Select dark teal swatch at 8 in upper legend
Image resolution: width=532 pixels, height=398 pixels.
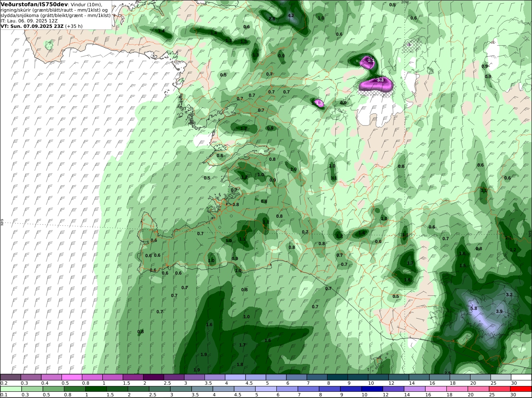click(337, 377)
